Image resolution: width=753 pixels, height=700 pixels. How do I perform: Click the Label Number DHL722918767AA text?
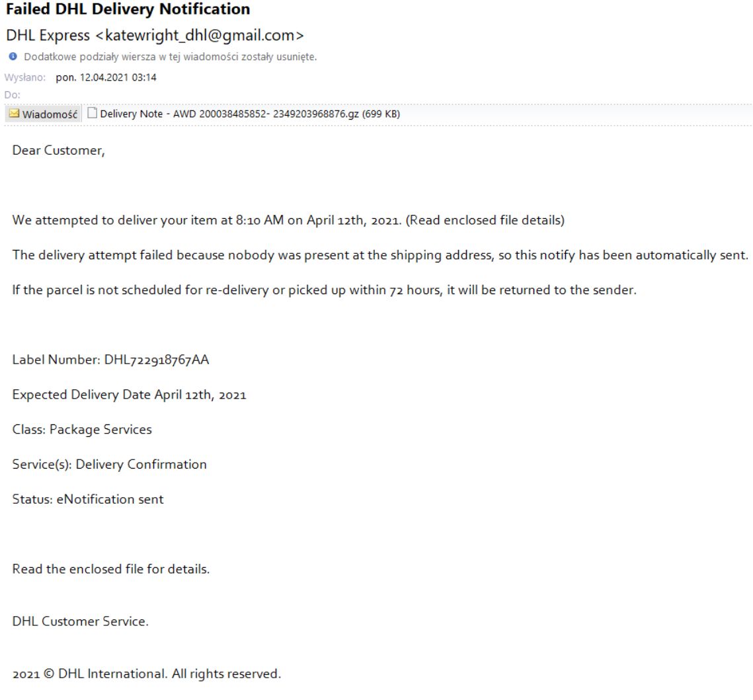(x=110, y=360)
